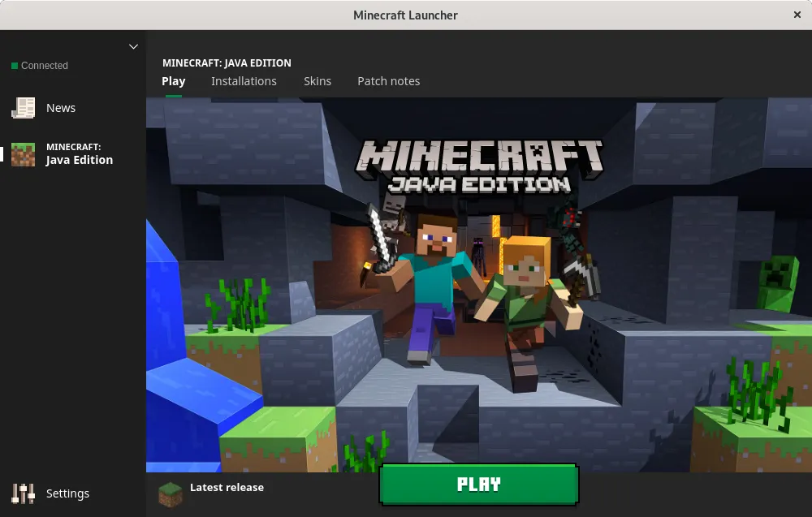
Task: Click the Java Edition grass block sidebar icon
Action: pyautogui.click(x=24, y=153)
